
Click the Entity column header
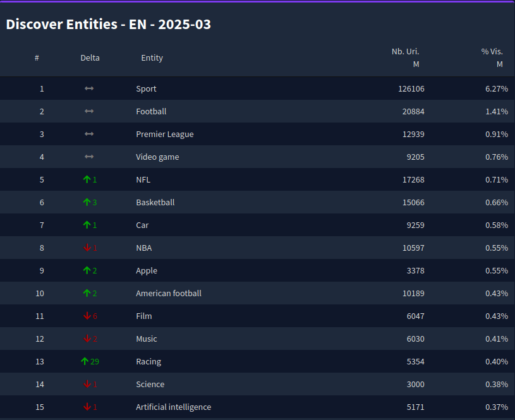pos(152,58)
